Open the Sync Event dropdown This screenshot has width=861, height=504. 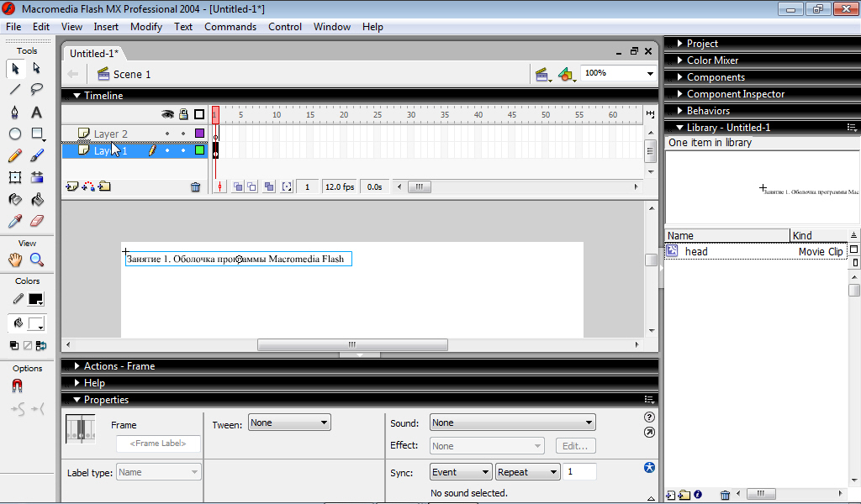pos(460,472)
